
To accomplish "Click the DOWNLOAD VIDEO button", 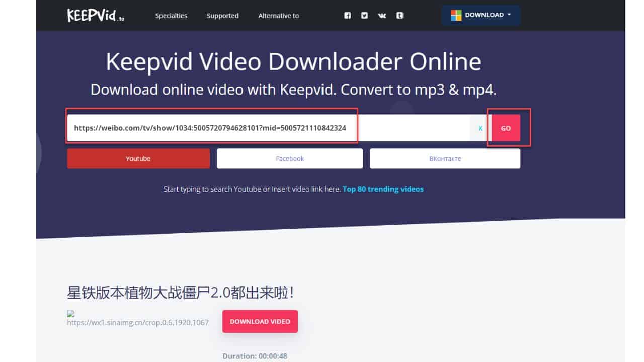I will [x=260, y=321].
